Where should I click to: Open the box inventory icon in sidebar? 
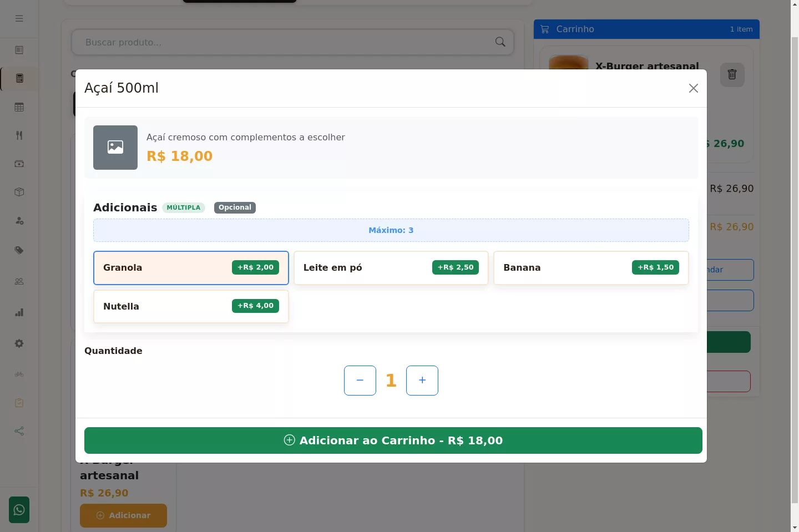(x=19, y=192)
